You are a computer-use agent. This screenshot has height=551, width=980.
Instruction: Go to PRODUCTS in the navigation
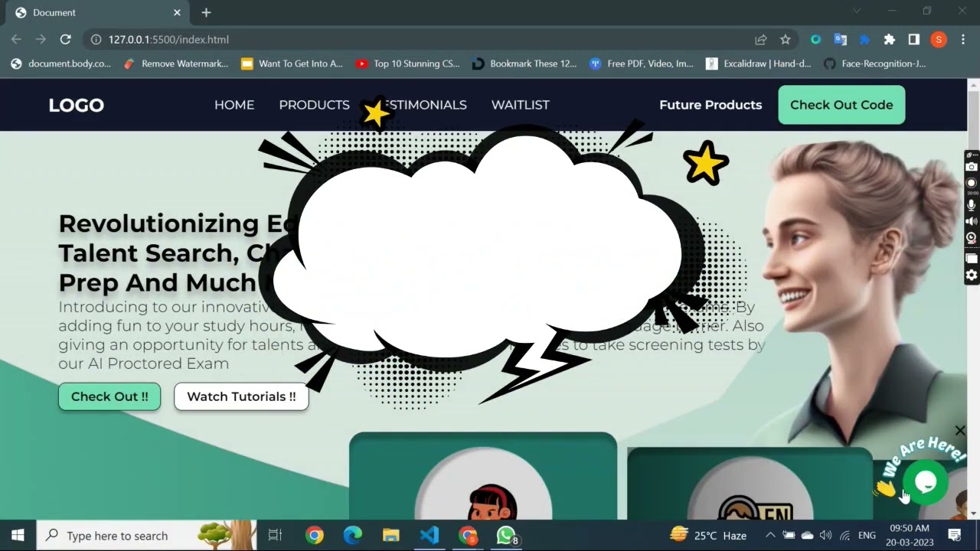314,105
